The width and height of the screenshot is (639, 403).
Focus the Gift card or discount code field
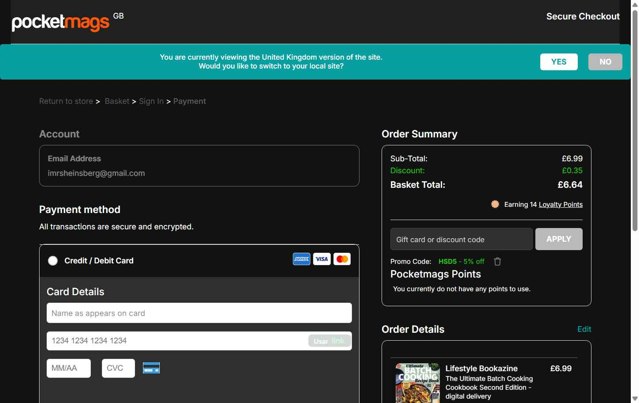[x=461, y=239]
